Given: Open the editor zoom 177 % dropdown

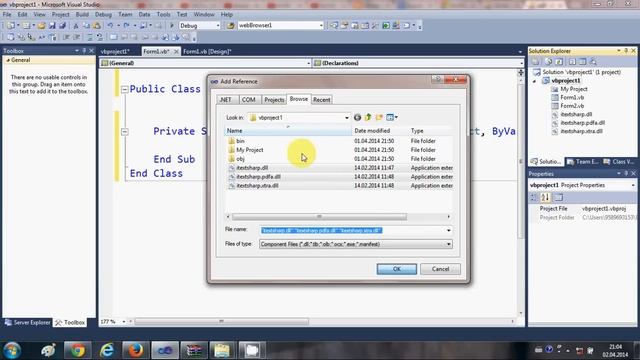Looking at the screenshot, I should pyautogui.click(x=124, y=322).
